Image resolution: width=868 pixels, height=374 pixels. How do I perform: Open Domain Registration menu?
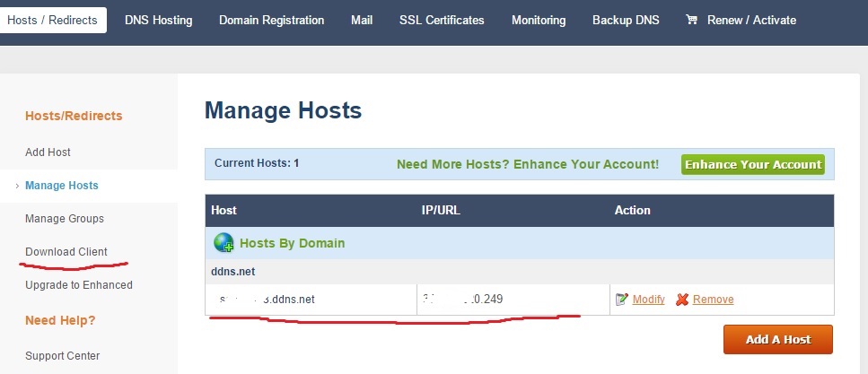272,21
